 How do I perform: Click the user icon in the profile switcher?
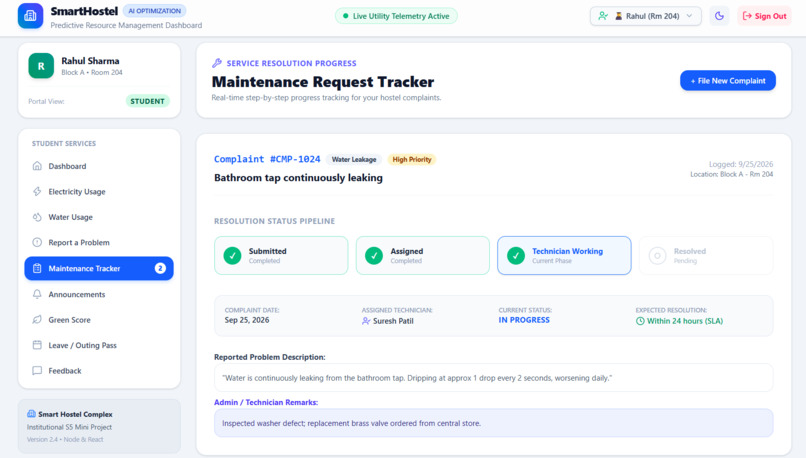pos(603,16)
